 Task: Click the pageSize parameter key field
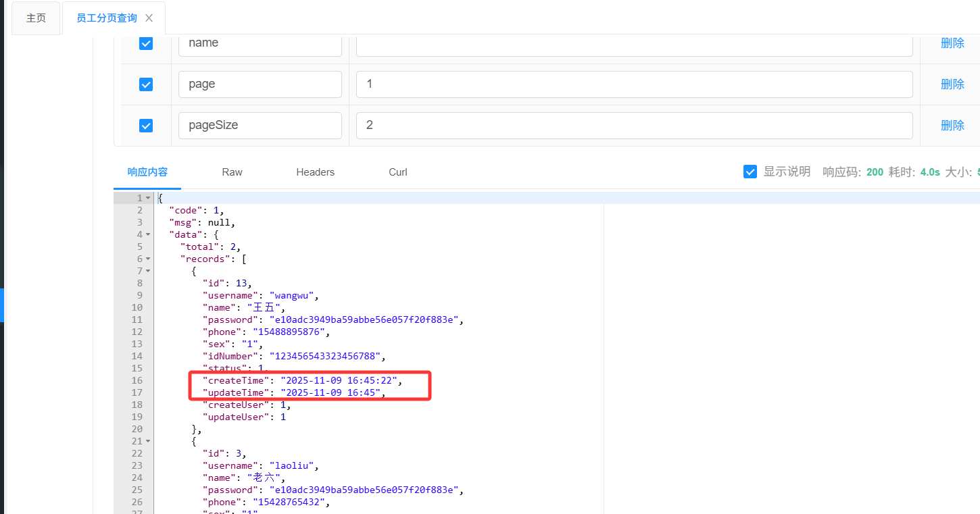pyautogui.click(x=260, y=126)
